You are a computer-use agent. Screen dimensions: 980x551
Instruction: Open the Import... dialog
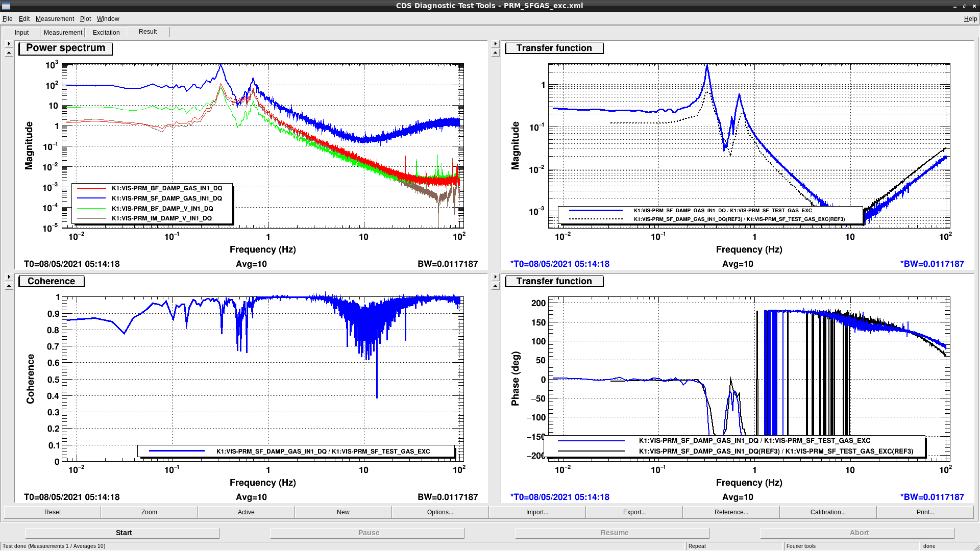(537, 512)
